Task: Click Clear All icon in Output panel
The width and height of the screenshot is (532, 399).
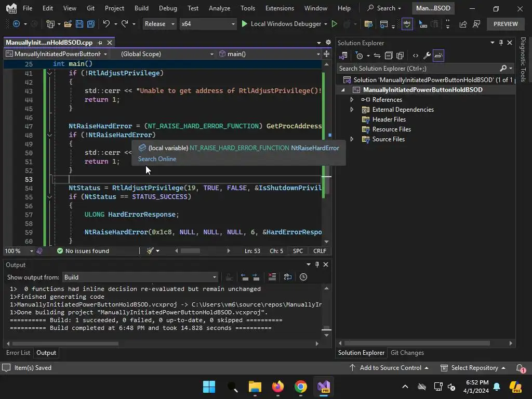Action: tap(272, 277)
